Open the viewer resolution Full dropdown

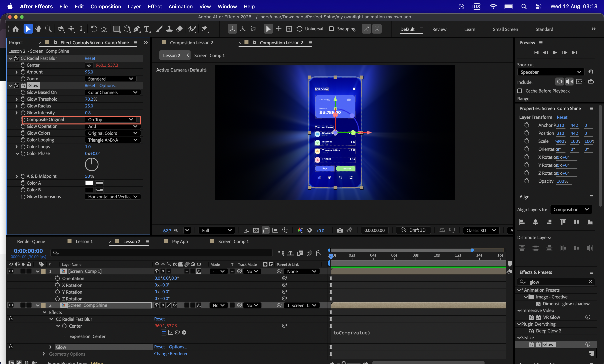[x=217, y=230]
